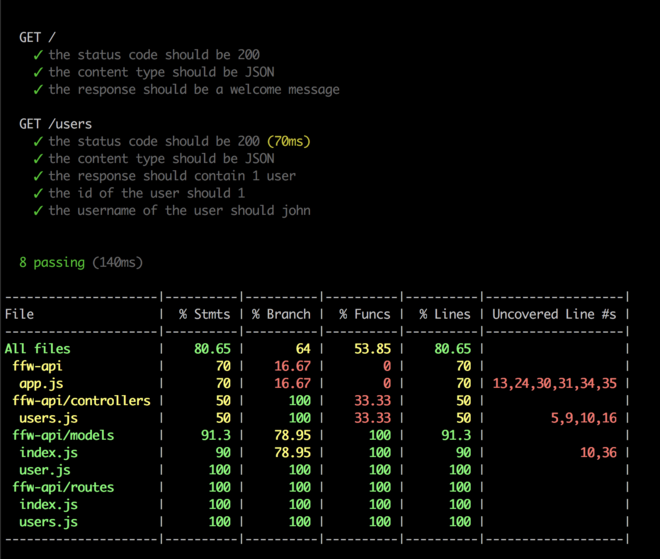Click the checkmark before 'response should contain 1 user'
The image size is (660, 559).
point(38,176)
